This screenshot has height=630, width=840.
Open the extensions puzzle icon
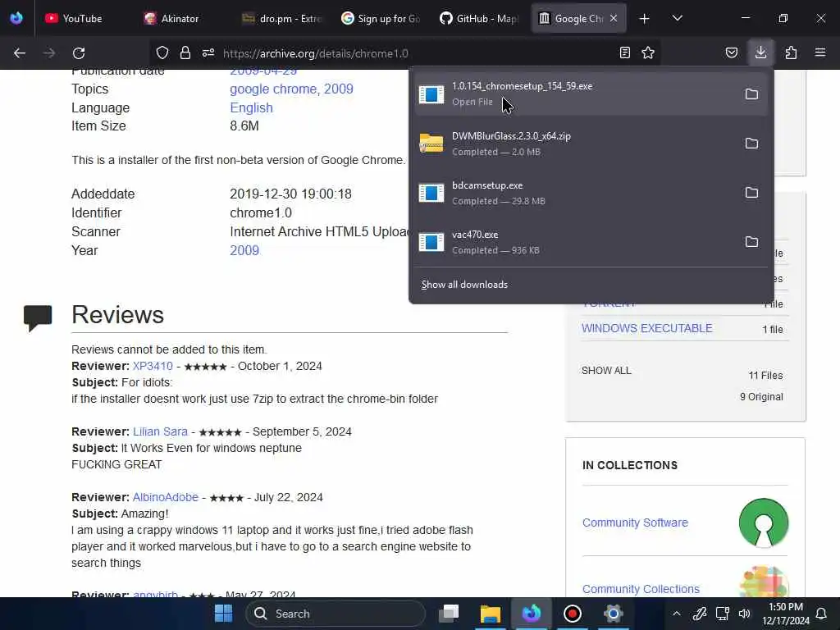[x=791, y=53]
